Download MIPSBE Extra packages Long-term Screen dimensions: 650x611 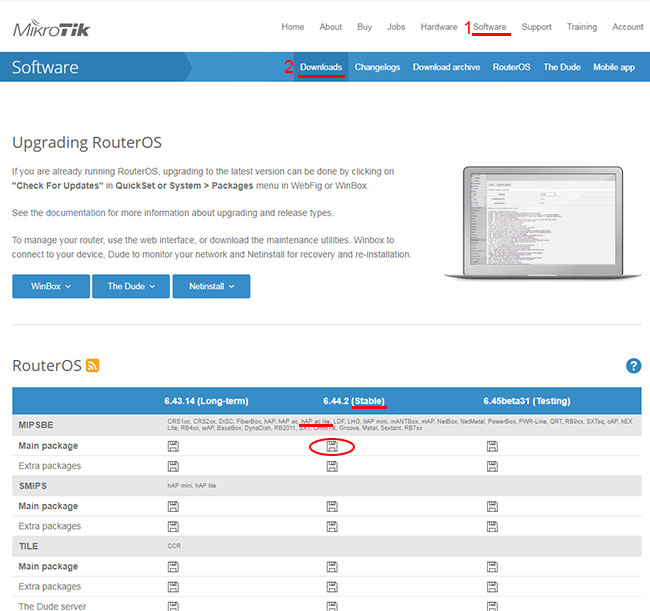coord(173,466)
